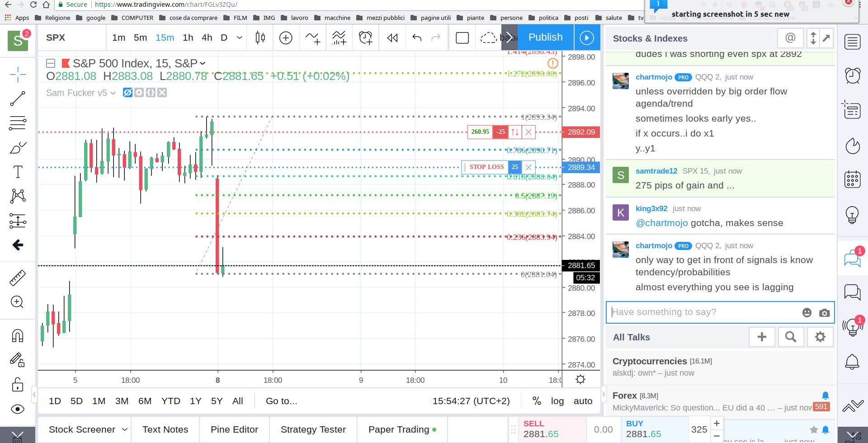Activate the zoom in tool
The image size is (868, 443).
[x=18, y=302]
